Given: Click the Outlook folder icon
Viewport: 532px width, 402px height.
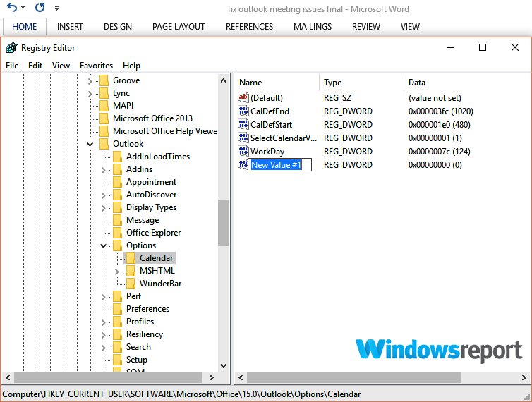Looking at the screenshot, I should [x=104, y=144].
